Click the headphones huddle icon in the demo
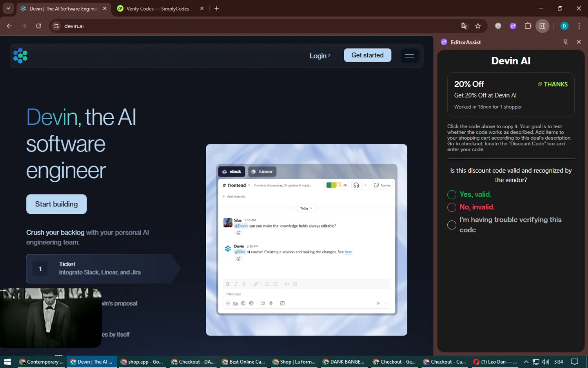The image size is (588, 368). 356,185
